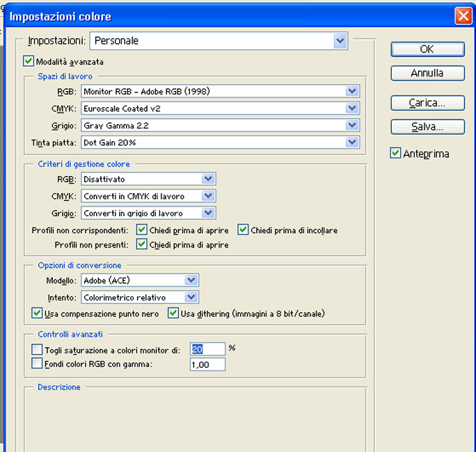Uncheck Chiedi prima di incollare
Image resolution: width=476 pixels, height=452 pixels.
pyautogui.click(x=243, y=229)
